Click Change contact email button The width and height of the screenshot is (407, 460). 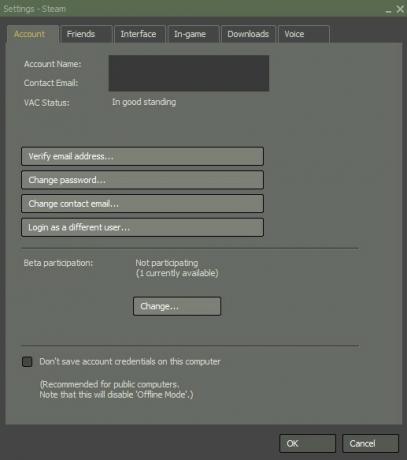coord(142,204)
